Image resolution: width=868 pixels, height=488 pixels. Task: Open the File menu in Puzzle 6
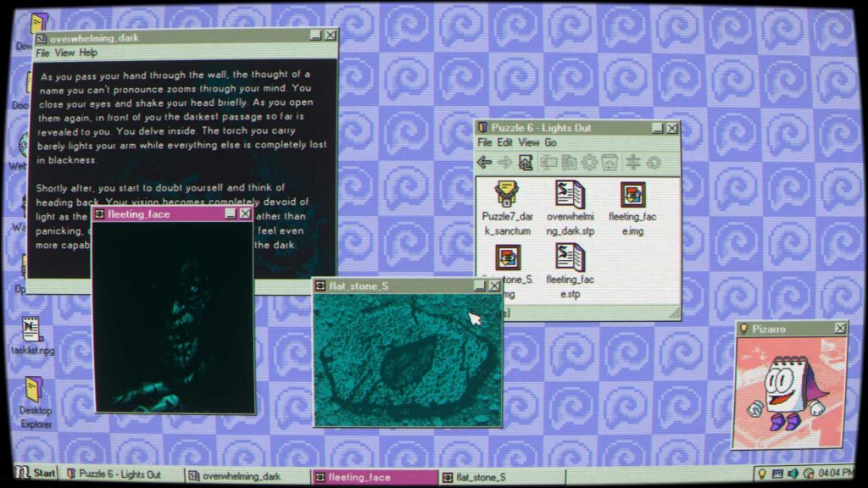point(484,142)
